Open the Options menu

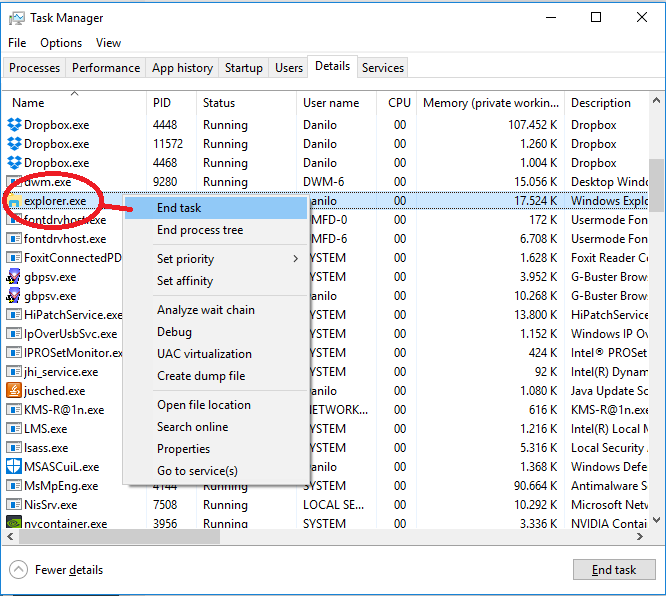click(61, 43)
